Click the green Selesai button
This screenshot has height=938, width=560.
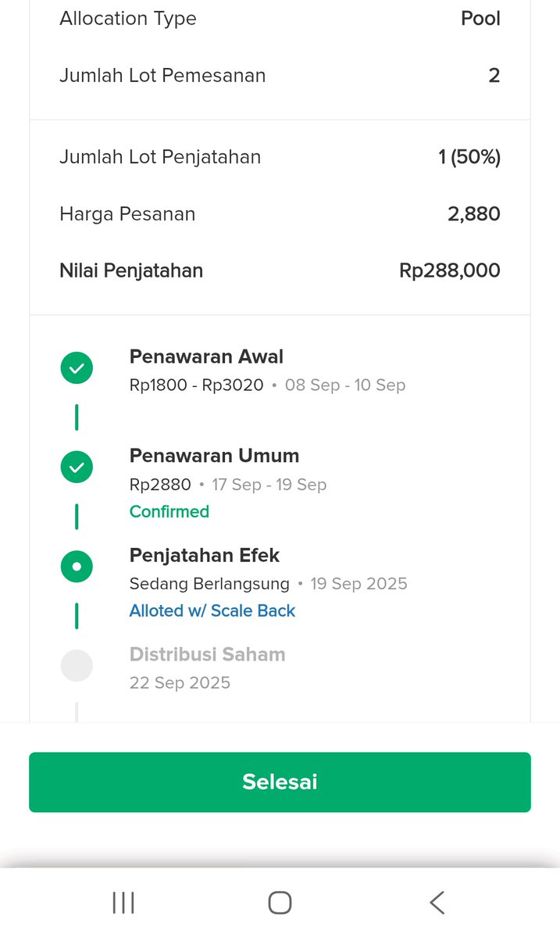pyautogui.click(x=280, y=782)
